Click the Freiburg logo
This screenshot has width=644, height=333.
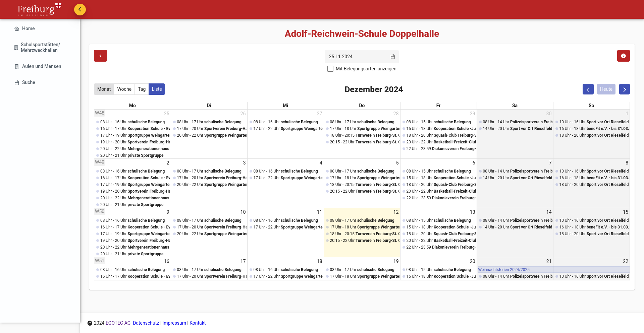pyautogui.click(x=39, y=10)
